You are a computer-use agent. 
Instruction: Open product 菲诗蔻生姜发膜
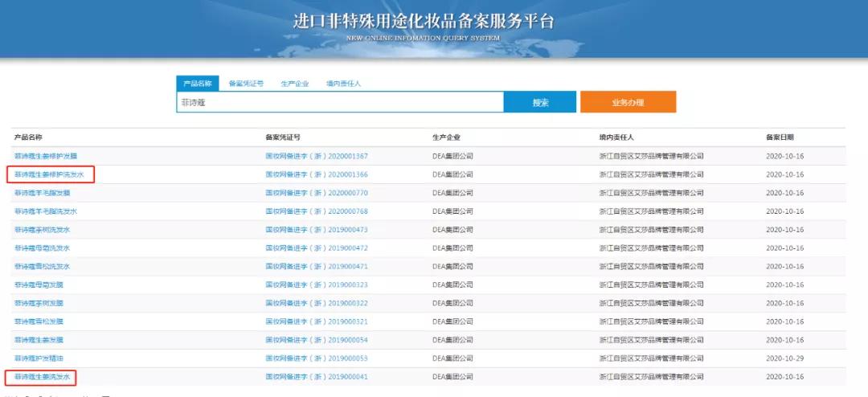point(39,339)
